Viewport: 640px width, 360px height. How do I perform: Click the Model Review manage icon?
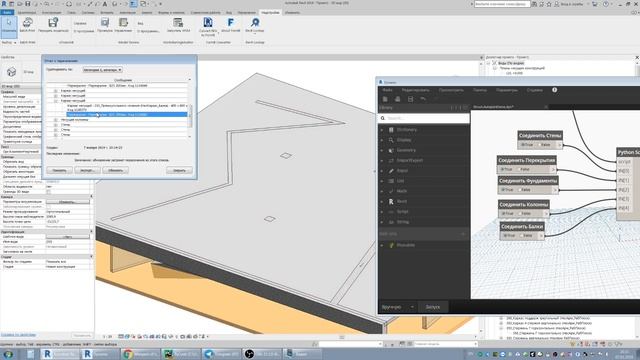tap(123, 22)
